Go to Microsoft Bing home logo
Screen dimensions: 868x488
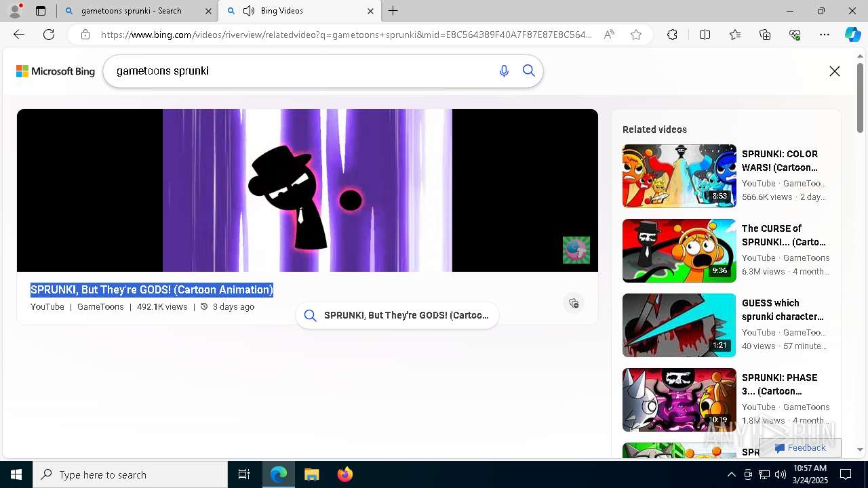[56, 71]
